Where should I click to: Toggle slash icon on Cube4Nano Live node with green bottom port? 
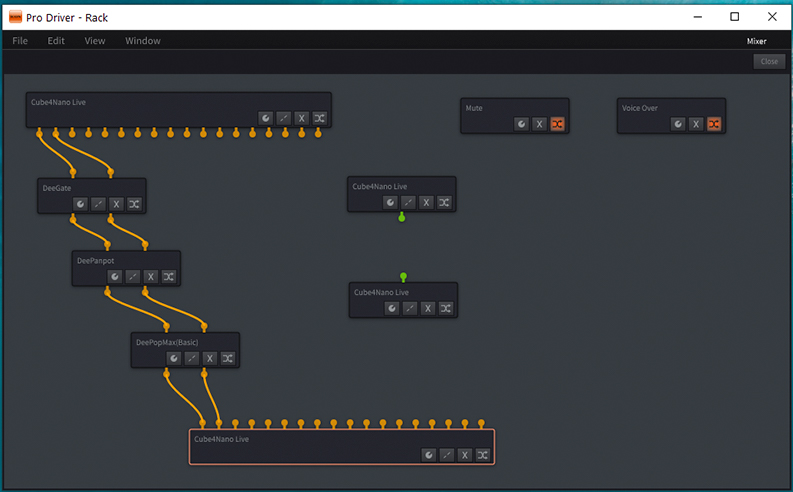pos(408,203)
